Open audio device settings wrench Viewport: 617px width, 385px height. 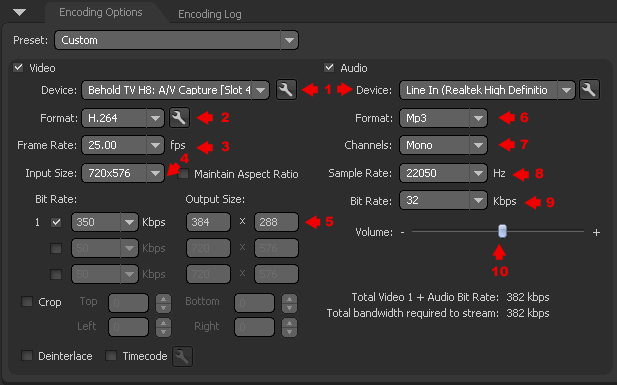tap(589, 90)
